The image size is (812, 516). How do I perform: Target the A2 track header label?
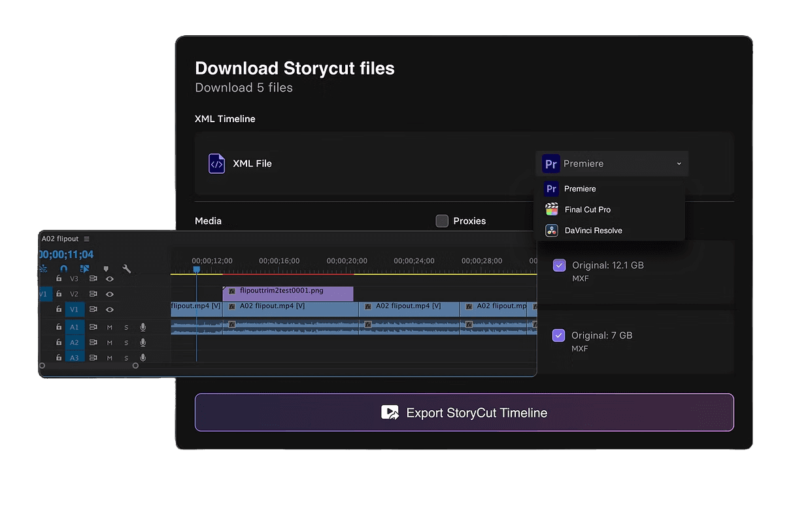tap(75, 342)
